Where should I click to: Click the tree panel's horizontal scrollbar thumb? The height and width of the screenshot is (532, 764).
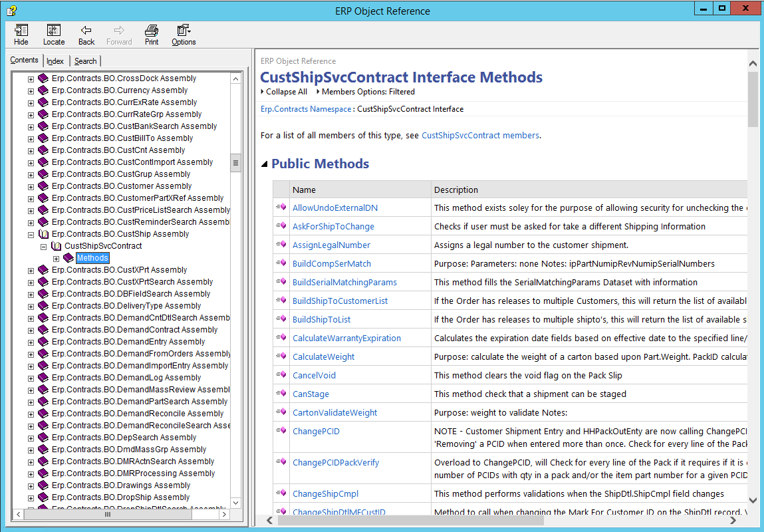(108, 514)
